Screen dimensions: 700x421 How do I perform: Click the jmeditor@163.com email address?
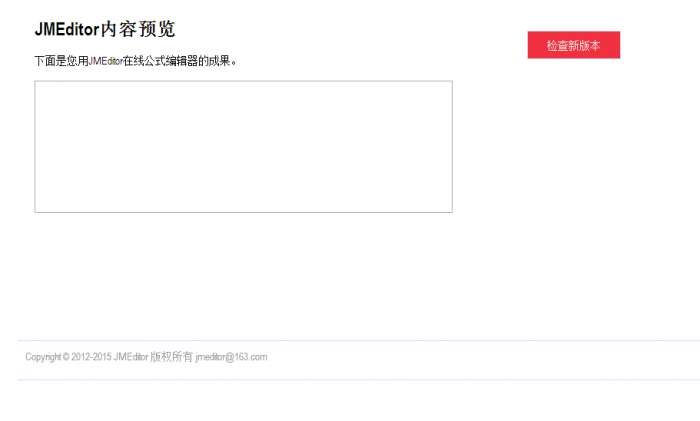coord(231,357)
